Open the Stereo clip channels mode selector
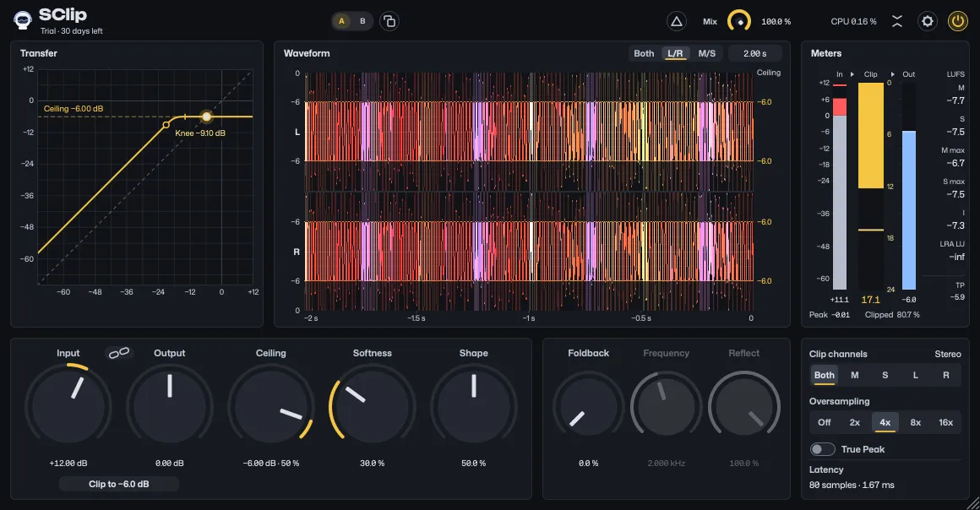 (948, 354)
